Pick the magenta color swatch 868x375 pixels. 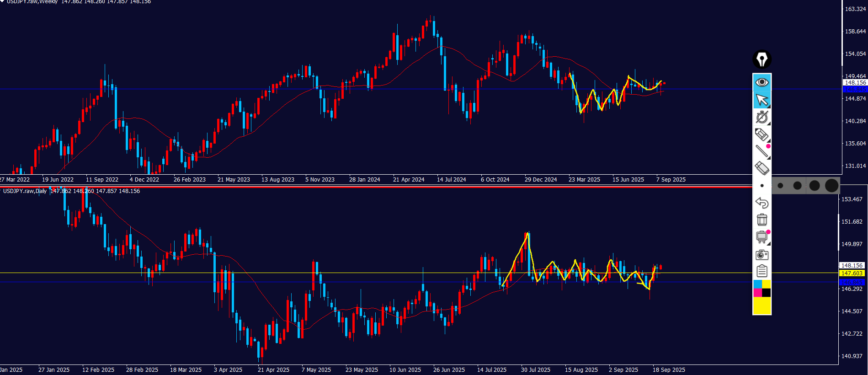point(757,293)
